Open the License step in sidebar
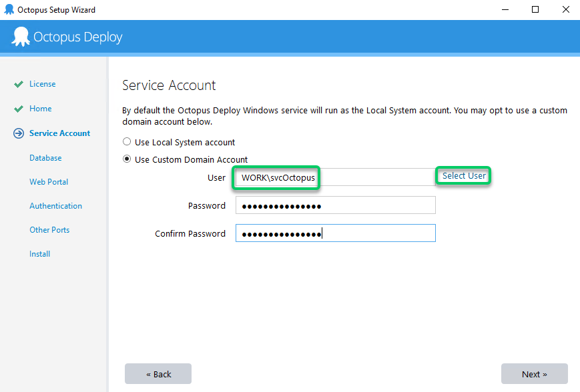The height and width of the screenshot is (392, 580). click(x=42, y=84)
